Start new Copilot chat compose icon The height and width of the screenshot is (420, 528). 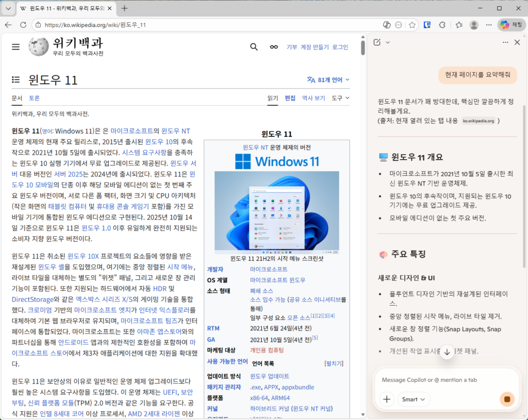click(x=377, y=42)
